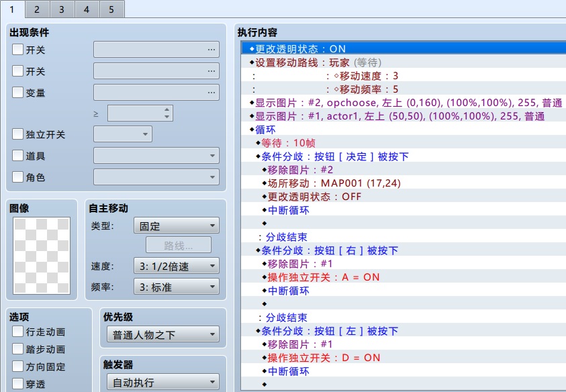The width and height of the screenshot is (566, 392).
Task: Open the first 开关 selector field
Action: point(156,50)
